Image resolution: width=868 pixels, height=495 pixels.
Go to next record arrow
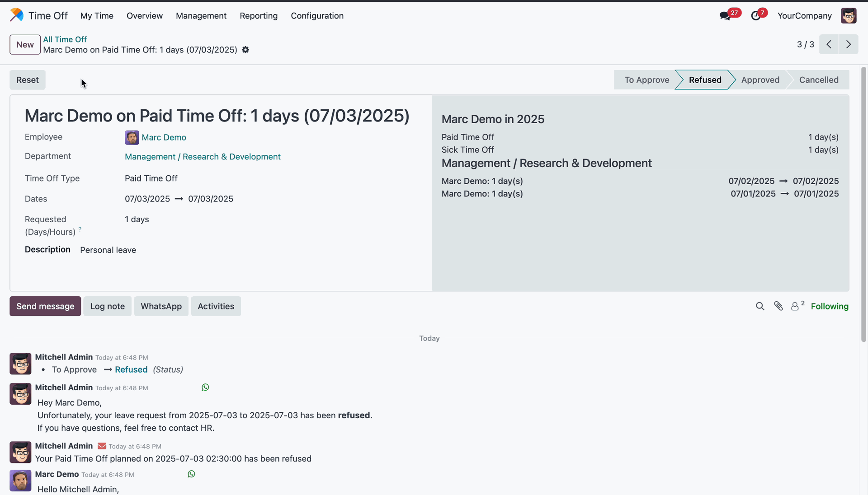(x=849, y=44)
